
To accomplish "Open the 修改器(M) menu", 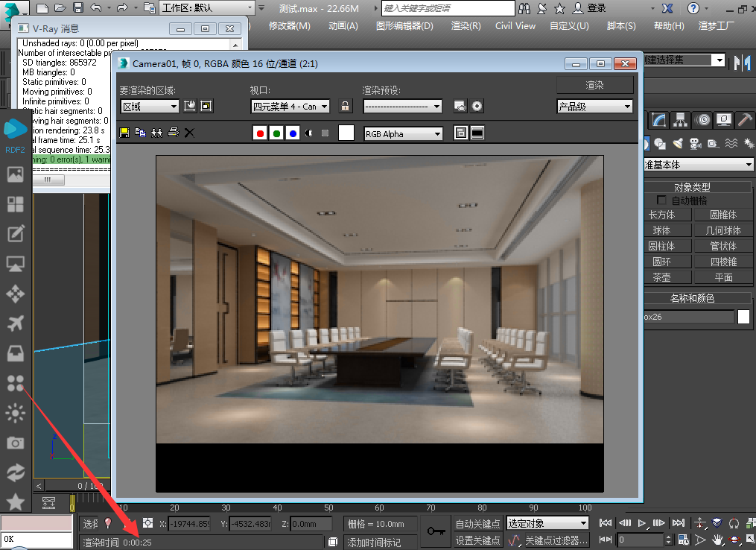I will pyautogui.click(x=289, y=26).
